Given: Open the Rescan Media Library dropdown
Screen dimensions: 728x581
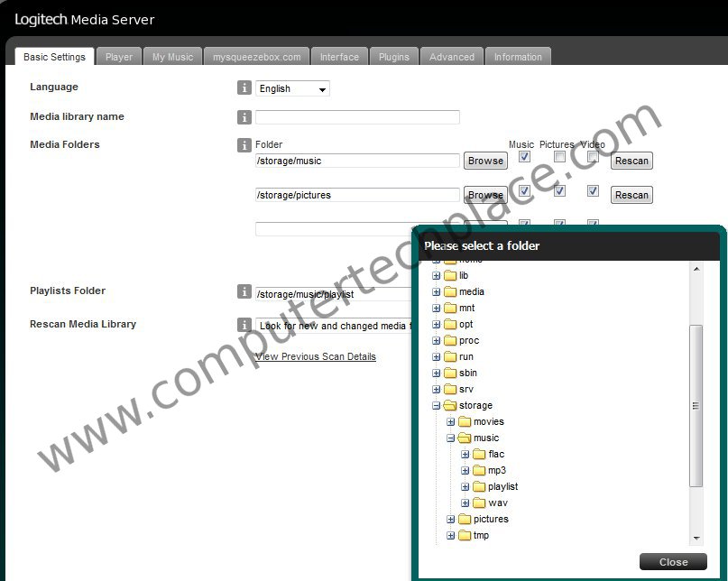Looking at the screenshot, I should coord(334,326).
